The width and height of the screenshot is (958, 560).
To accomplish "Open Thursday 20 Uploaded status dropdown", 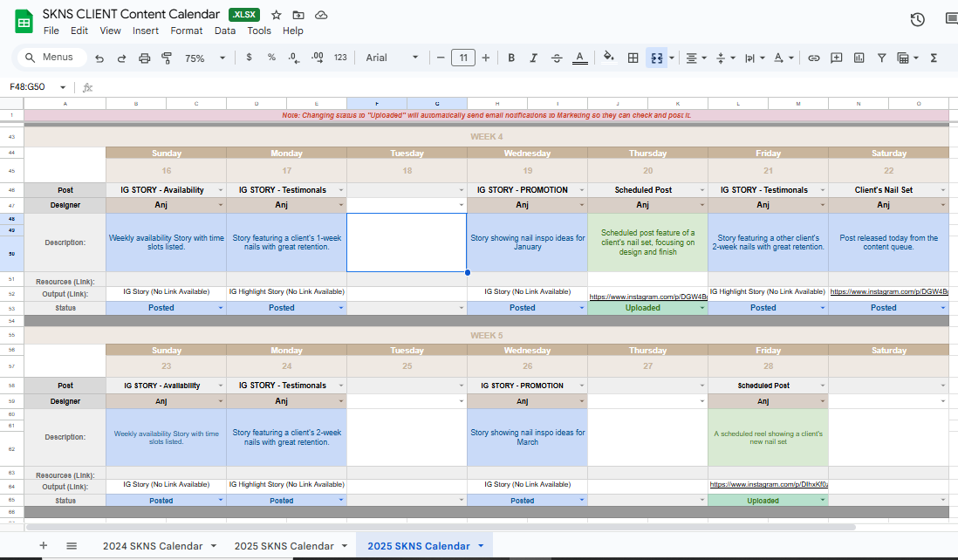I will click(x=702, y=308).
